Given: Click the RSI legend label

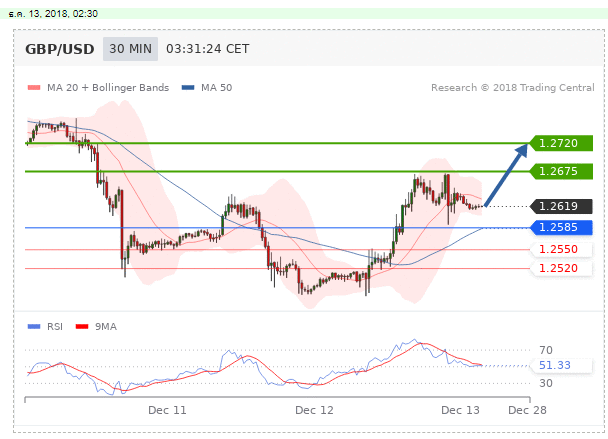Looking at the screenshot, I should 55,327.
